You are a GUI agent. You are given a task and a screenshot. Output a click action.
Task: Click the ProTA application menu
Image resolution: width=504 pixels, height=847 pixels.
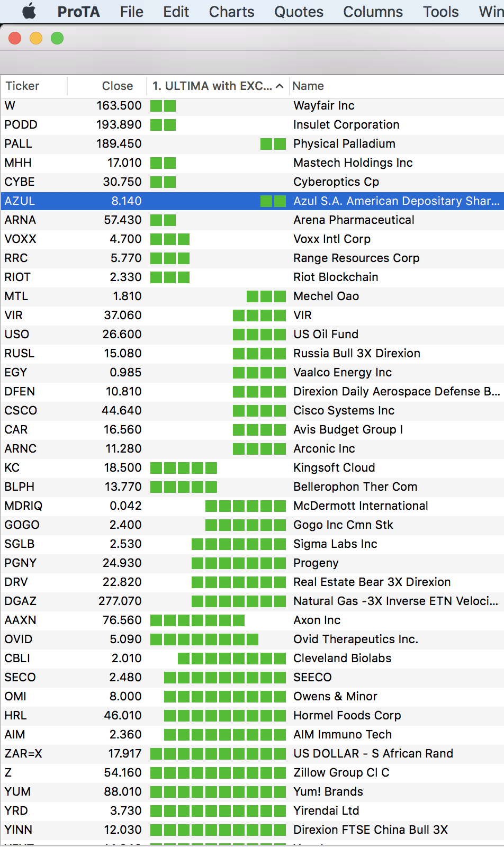coord(78,12)
